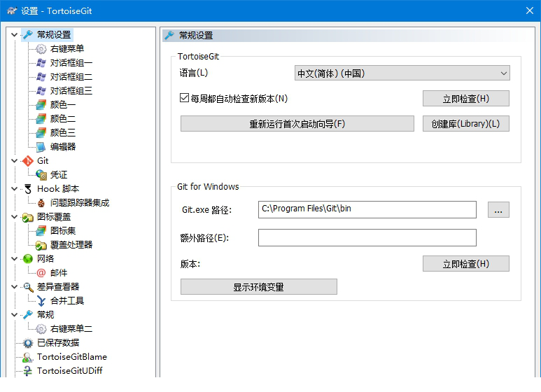Click the icon beside 已保存数据
The width and height of the screenshot is (541, 392).
click(27, 343)
